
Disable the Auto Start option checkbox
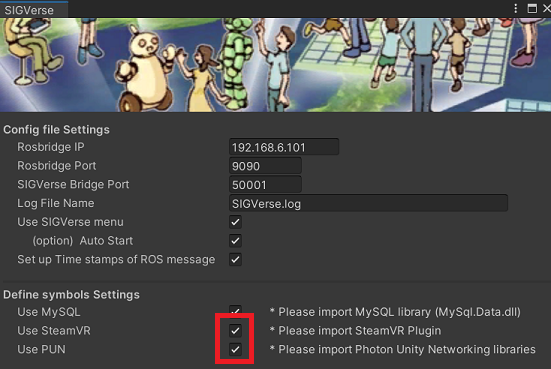coord(235,241)
